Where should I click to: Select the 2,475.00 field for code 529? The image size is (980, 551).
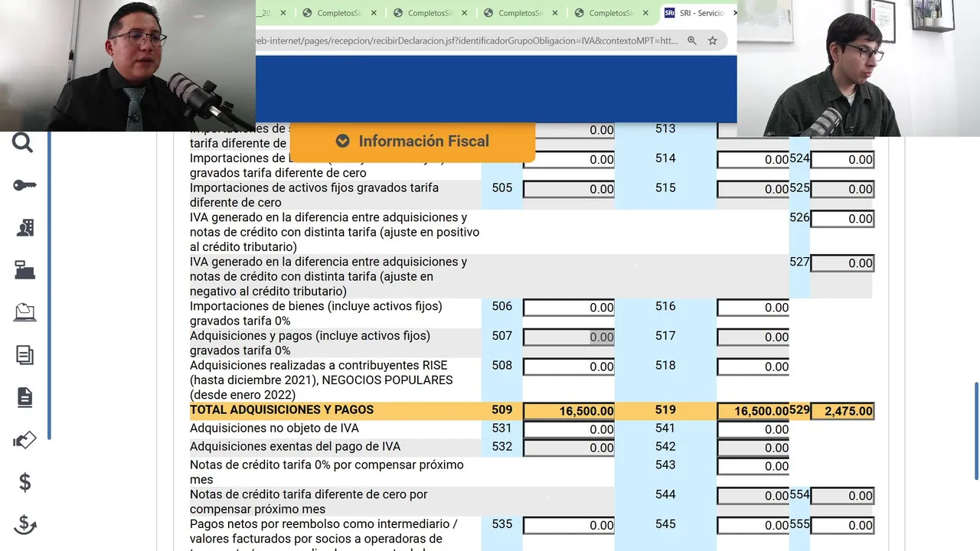[842, 411]
